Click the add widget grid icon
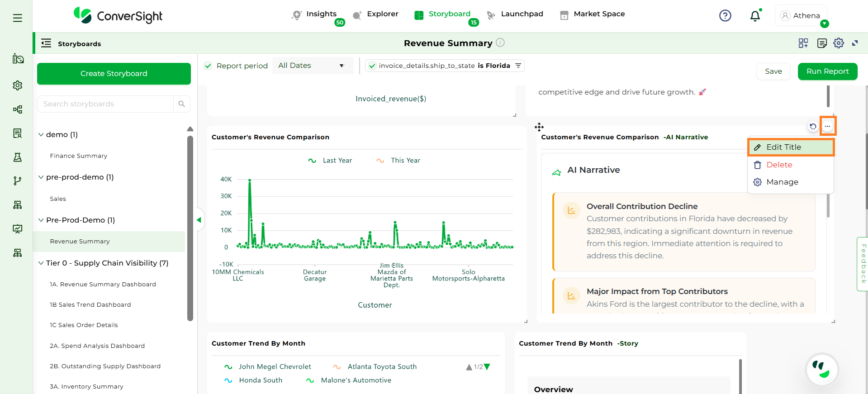This screenshot has height=394, width=868. (x=803, y=43)
